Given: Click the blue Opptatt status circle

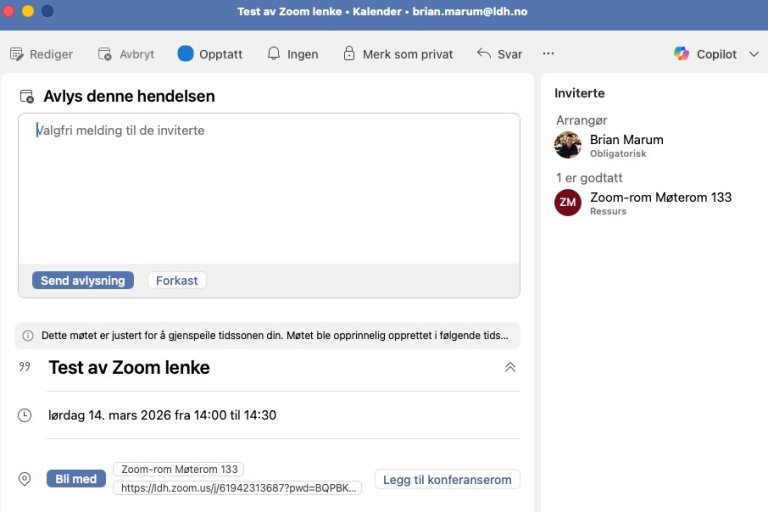Looking at the screenshot, I should (186, 54).
